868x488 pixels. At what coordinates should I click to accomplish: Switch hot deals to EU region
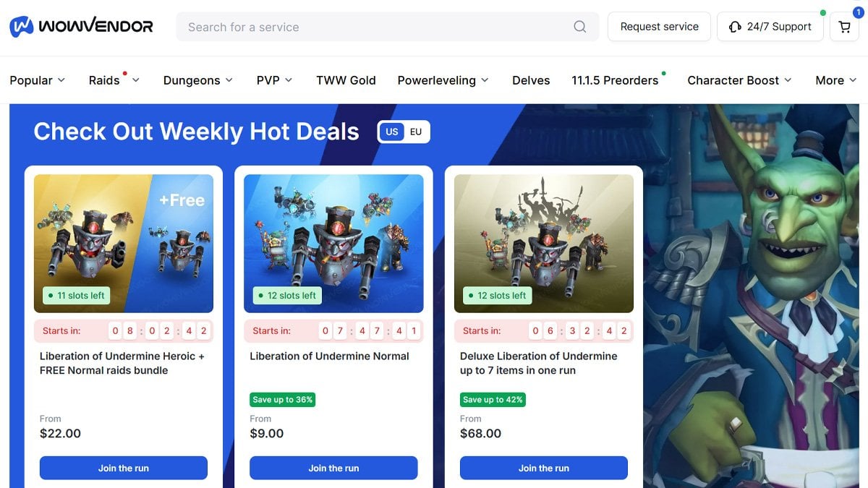(416, 132)
